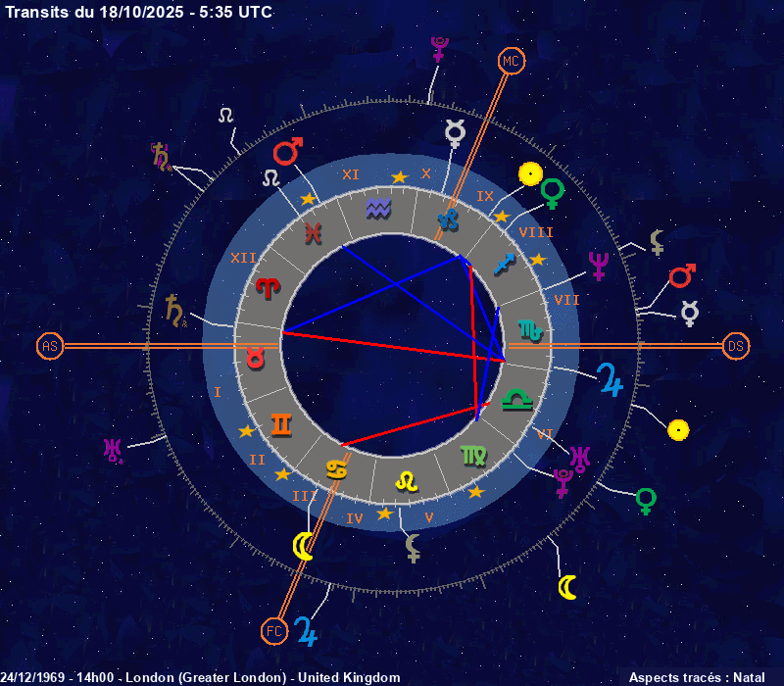
Task: Select the blue Sagittarius arrow sign
Action: 504,262
